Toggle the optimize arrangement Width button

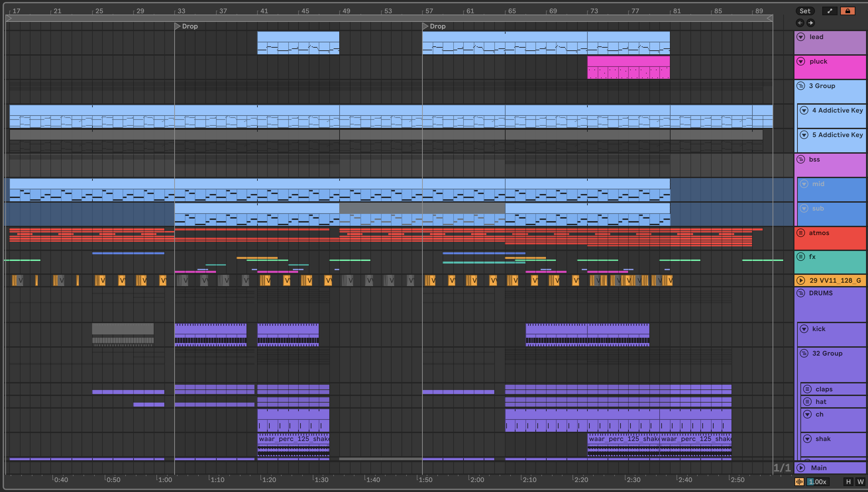pos(860,482)
